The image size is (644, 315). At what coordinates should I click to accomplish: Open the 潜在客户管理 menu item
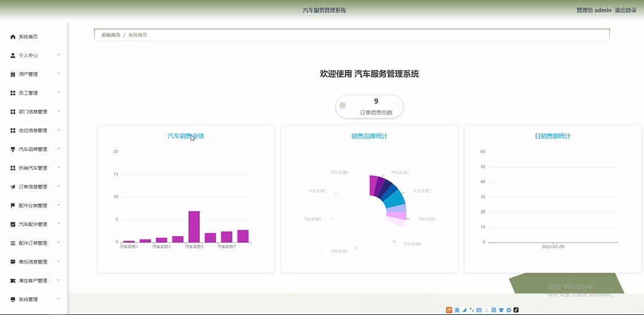tap(34, 281)
